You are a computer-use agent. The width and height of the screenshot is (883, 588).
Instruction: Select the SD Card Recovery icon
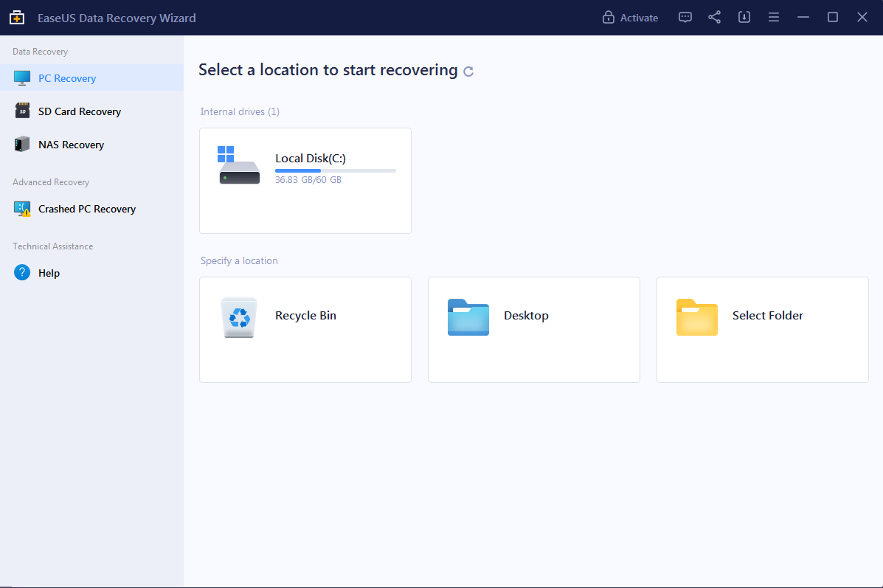click(21, 111)
